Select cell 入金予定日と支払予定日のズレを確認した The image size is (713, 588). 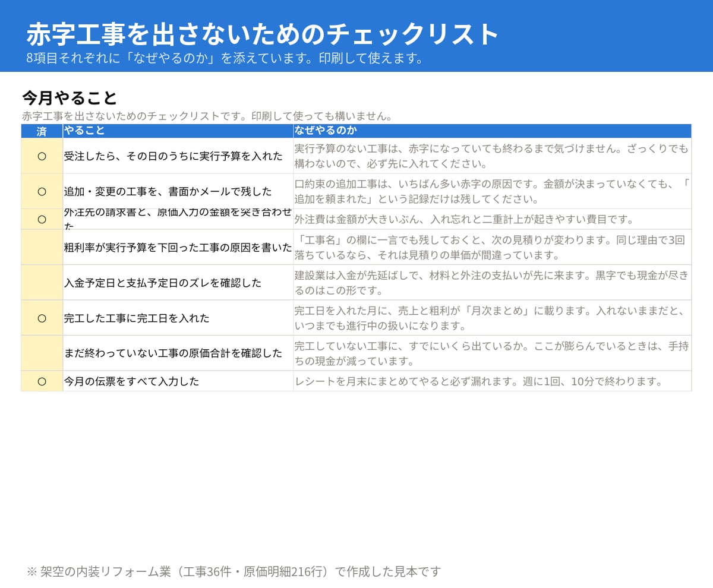[178, 283]
